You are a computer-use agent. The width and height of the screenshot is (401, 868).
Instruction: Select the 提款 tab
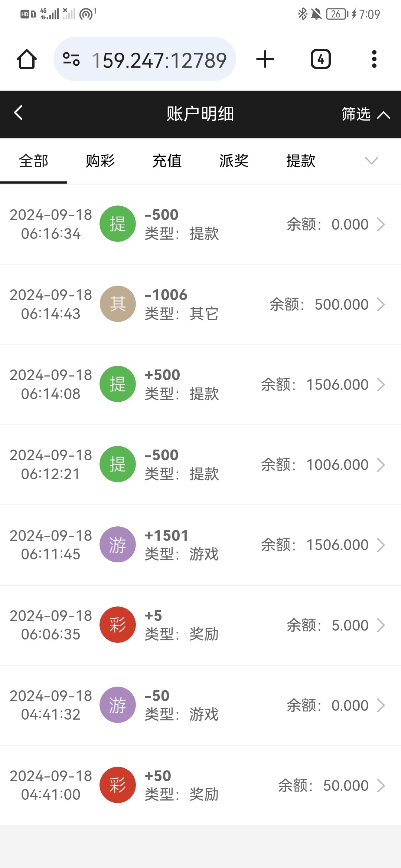(301, 161)
